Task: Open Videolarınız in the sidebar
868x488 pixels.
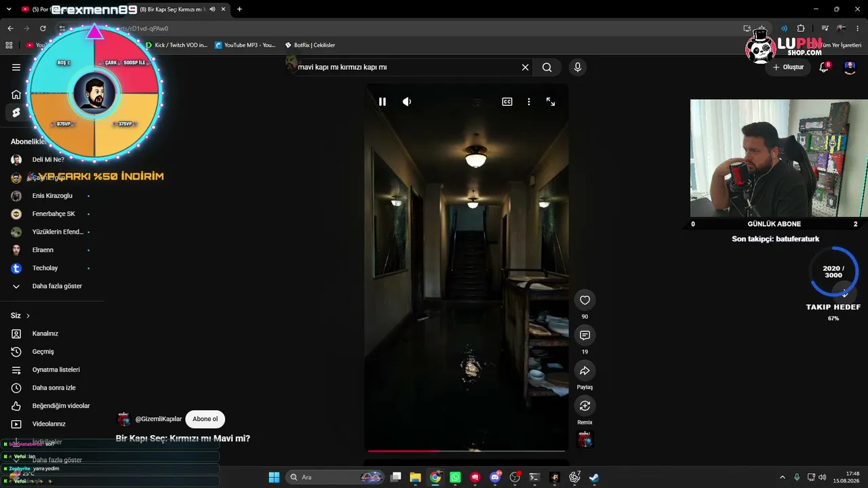Action: pos(49,424)
